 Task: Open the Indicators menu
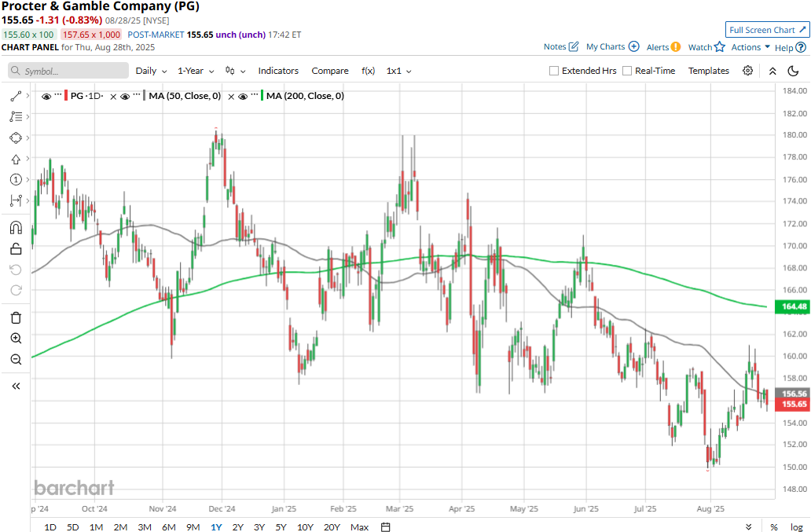278,71
